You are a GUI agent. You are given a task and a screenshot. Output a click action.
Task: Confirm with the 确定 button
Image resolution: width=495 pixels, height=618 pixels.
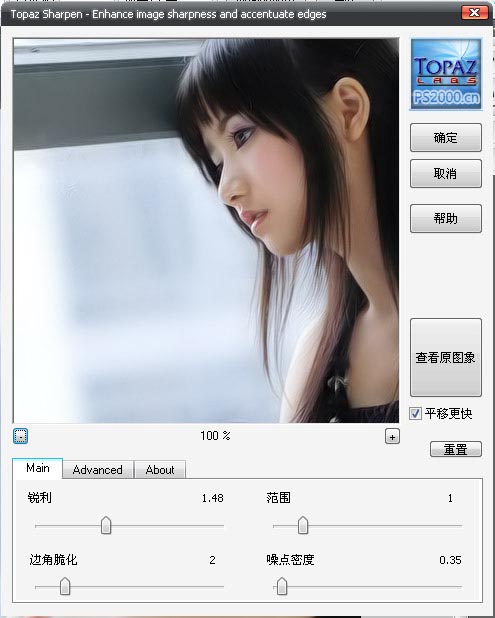[446, 138]
